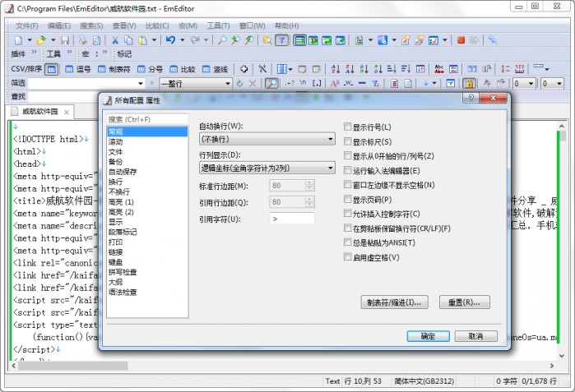
Task: Open the 工具(T) menu
Action: (218, 25)
